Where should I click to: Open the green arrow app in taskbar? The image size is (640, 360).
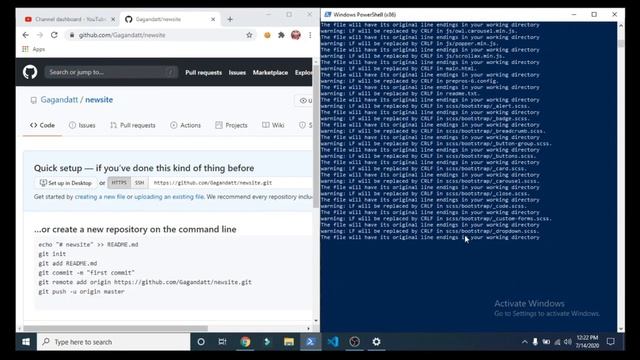click(x=267, y=342)
